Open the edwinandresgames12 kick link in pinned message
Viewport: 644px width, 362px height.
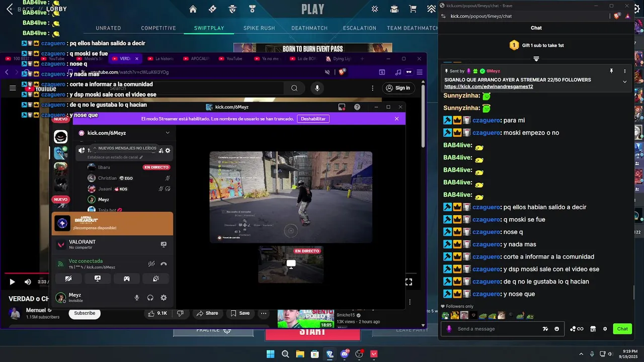click(489, 86)
